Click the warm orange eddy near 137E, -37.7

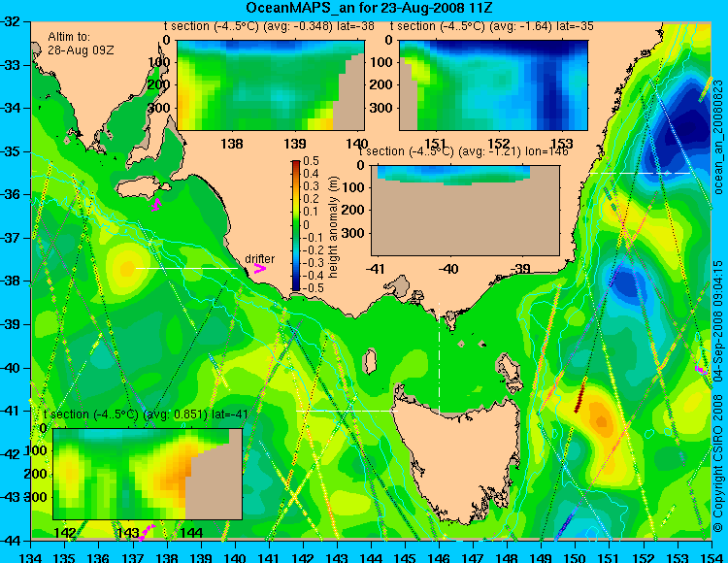click(126, 268)
